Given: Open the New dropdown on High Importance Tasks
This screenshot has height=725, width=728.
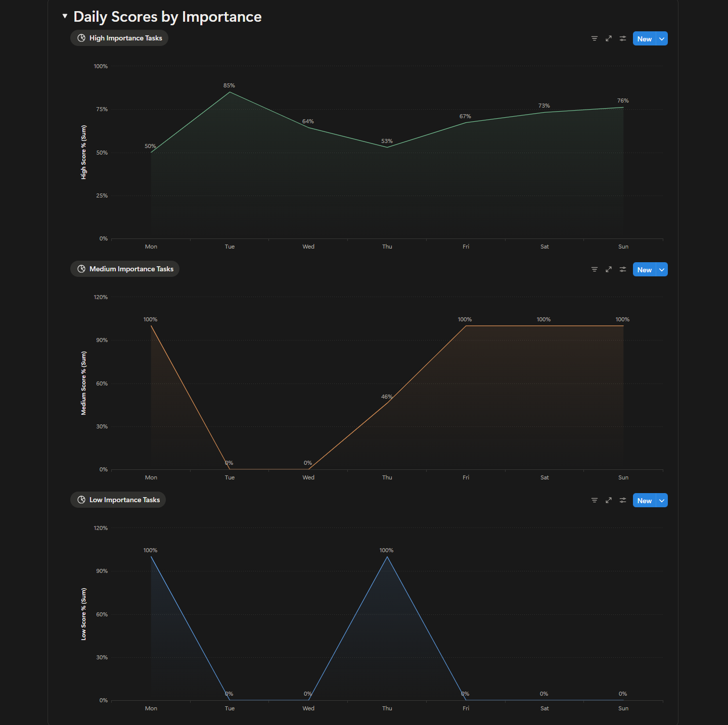Looking at the screenshot, I should (661, 38).
